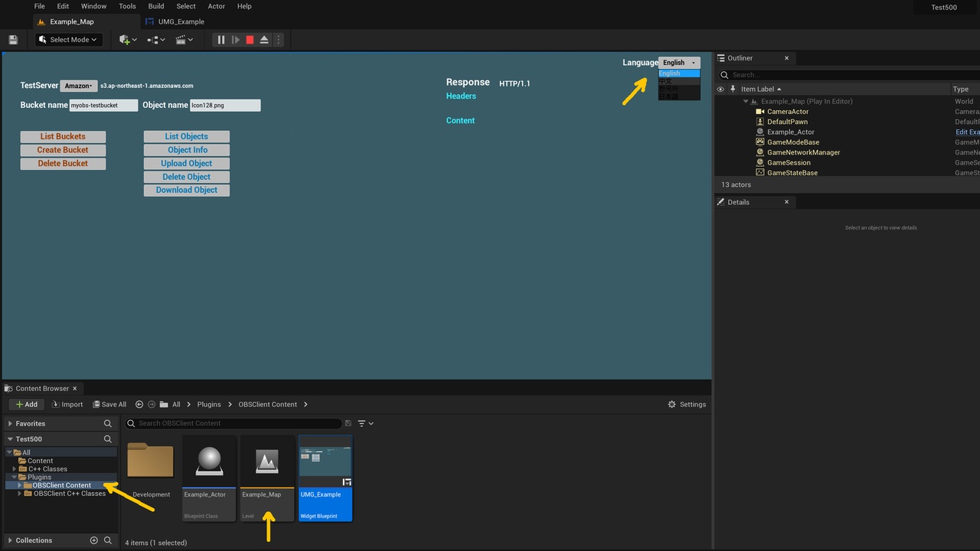Open the Content Browser filter dropdown

366,423
